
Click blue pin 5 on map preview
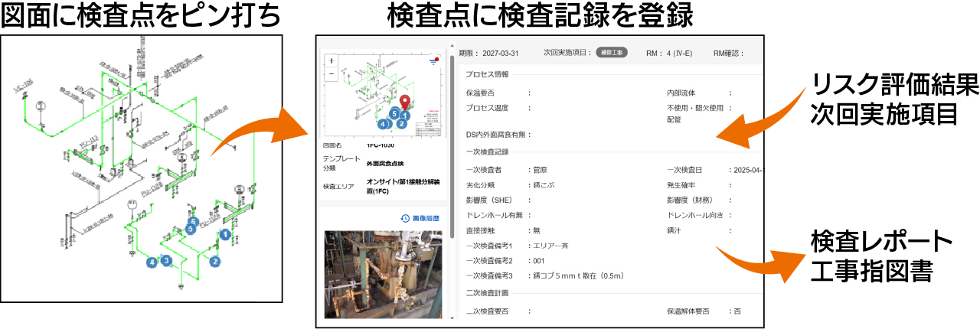tap(394, 113)
